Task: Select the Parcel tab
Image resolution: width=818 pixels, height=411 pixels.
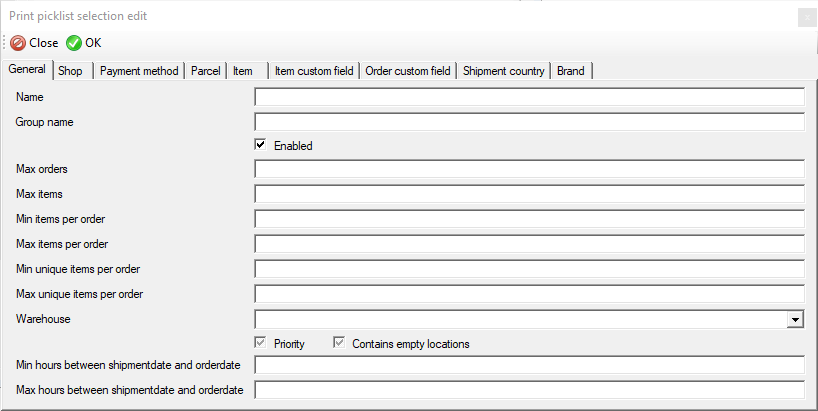Action: pyautogui.click(x=206, y=71)
